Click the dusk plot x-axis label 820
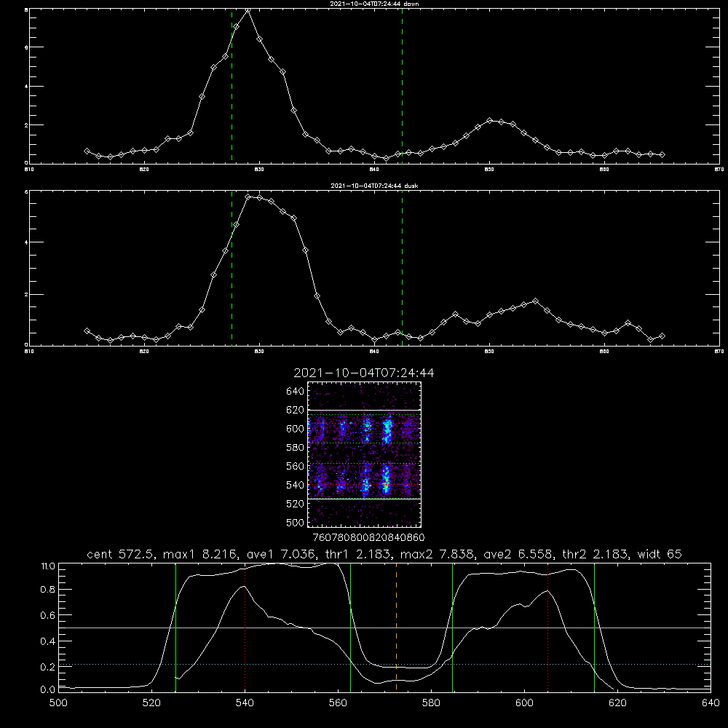Screen dimensions: 728x728 tap(144, 352)
